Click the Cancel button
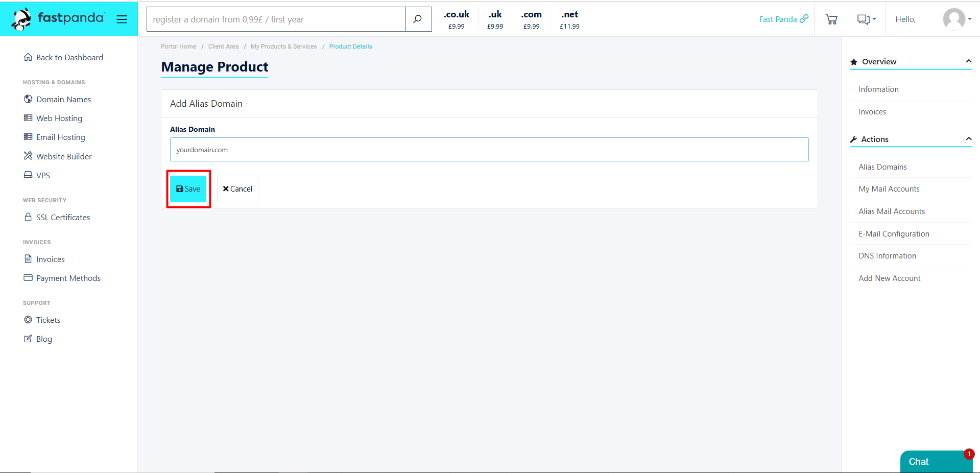 click(x=237, y=189)
